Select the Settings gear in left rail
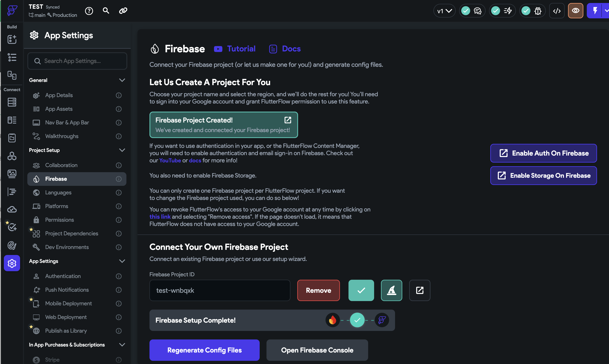Image resolution: width=609 pixels, height=364 pixels. coord(12,263)
